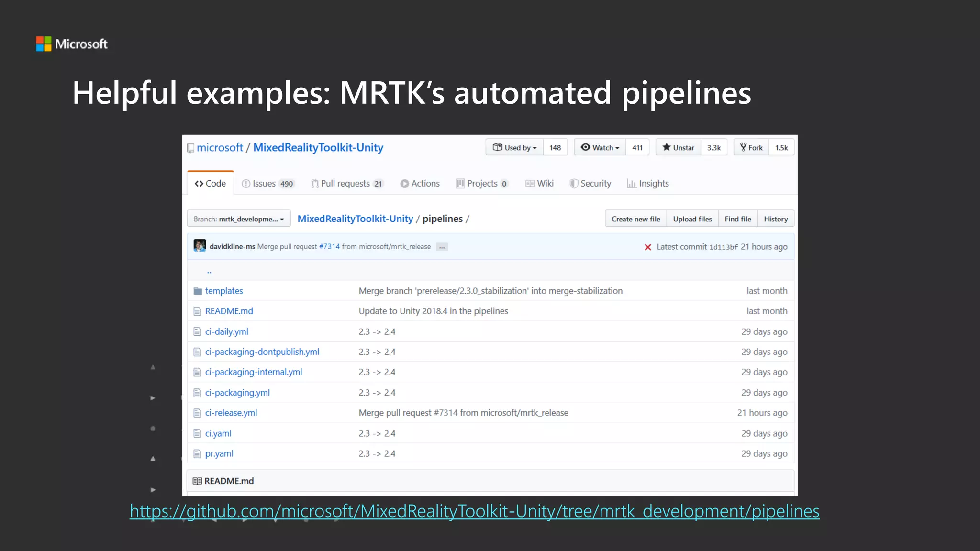Switch to the Issues tab
The image size is (980, 551).
pyautogui.click(x=268, y=184)
